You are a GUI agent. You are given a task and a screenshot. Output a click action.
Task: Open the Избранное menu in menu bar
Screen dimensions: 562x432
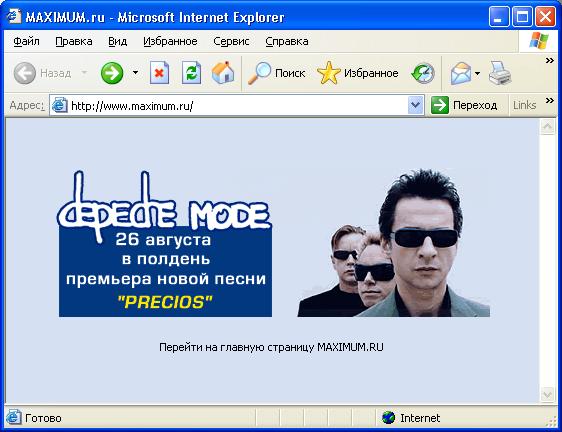(170, 42)
